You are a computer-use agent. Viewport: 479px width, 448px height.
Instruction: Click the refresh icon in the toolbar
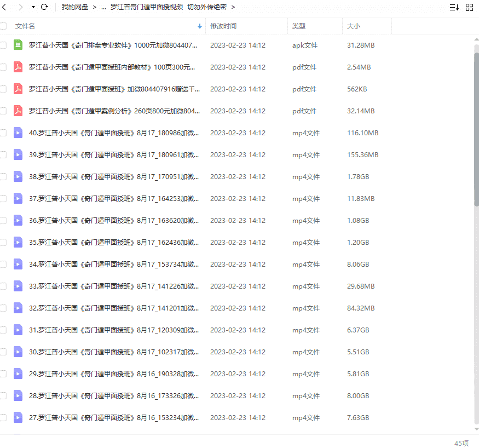point(44,7)
